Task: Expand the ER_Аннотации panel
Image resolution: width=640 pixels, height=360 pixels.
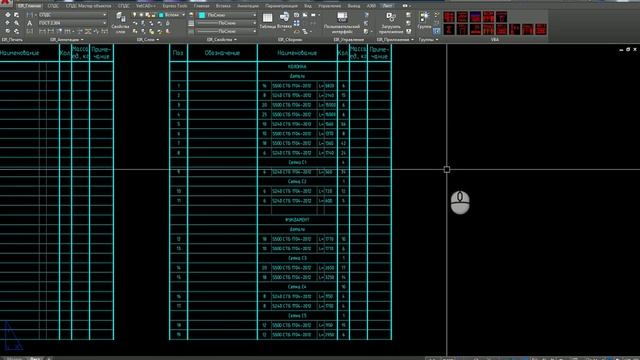Action: (67, 40)
